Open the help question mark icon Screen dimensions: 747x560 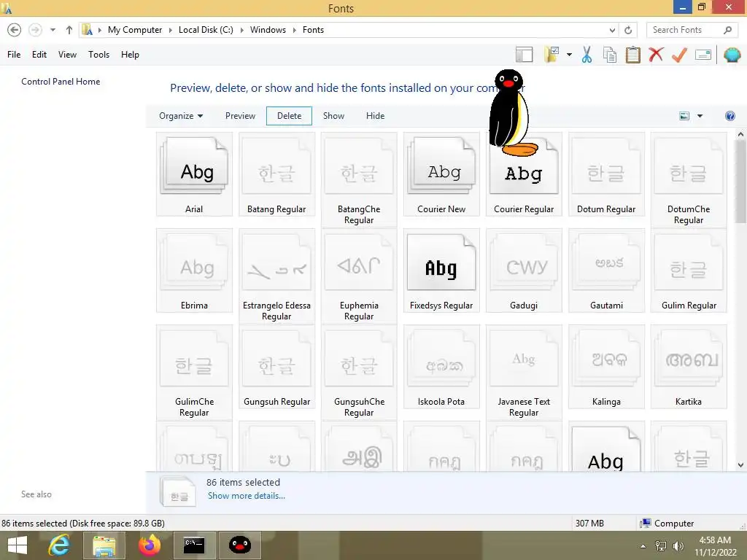[729, 116]
